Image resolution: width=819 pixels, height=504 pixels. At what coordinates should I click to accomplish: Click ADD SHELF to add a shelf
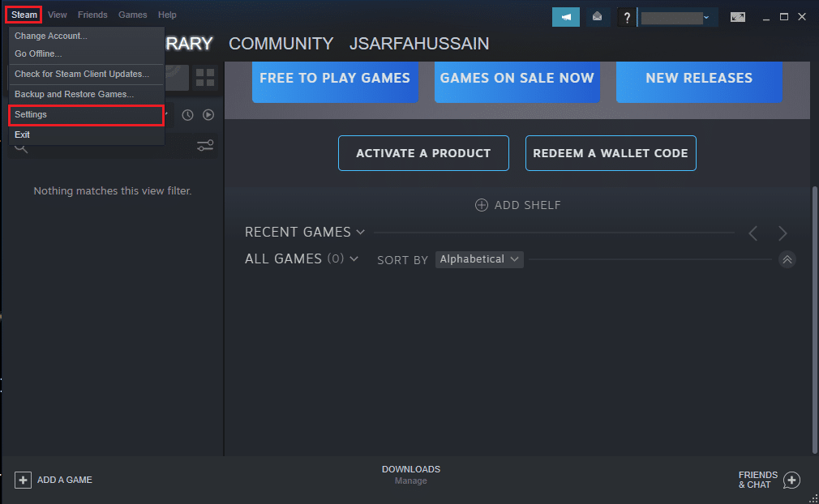pos(517,205)
